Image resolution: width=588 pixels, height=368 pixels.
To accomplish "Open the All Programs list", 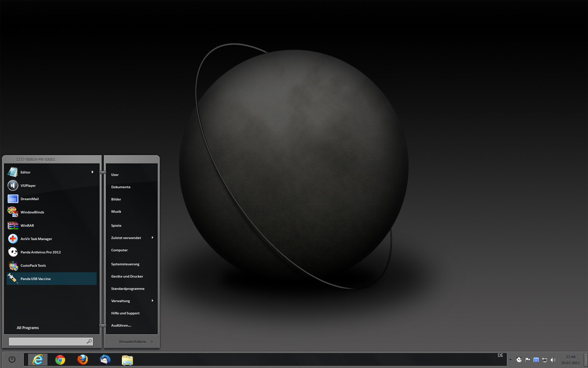I will 28,328.
